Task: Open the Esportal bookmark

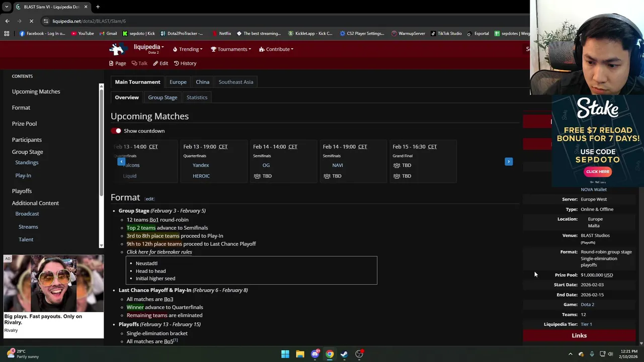Action: [478, 34]
